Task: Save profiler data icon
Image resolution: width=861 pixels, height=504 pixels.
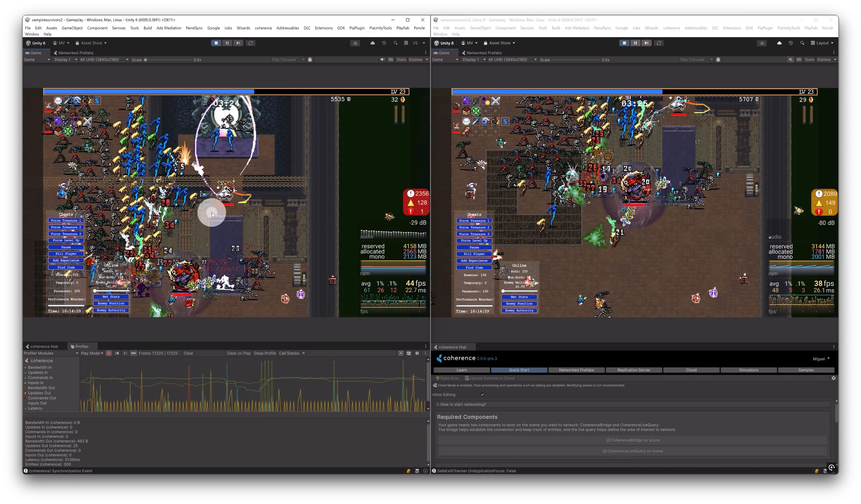Action: [409, 353]
